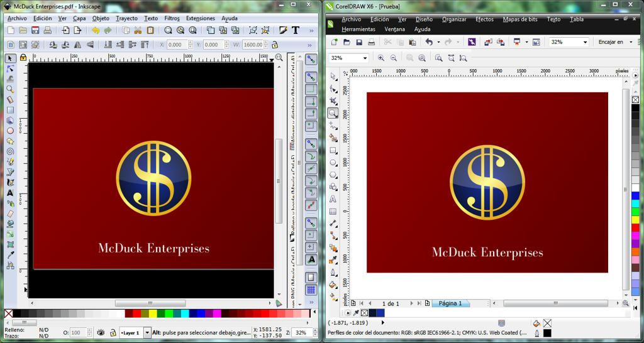Viewport: 644px width, 343px height.
Task: Select the Spiral tool in Inkscape toolbox
Action: tap(11, 151)
